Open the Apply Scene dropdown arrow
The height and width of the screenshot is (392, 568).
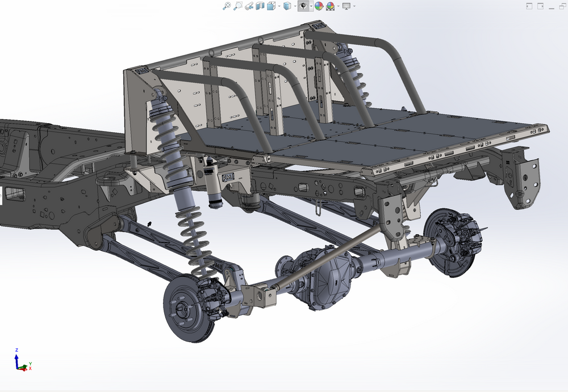click(x=339, y=6)
